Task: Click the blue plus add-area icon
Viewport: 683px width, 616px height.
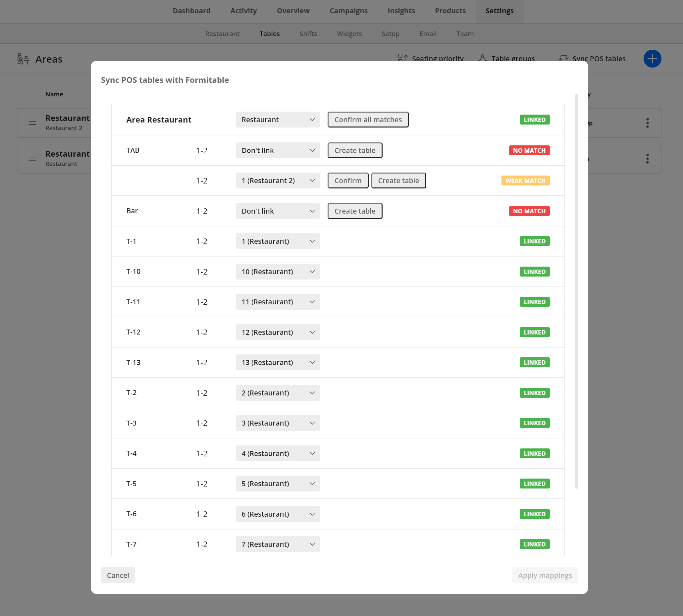Action: tap(652, 59)
